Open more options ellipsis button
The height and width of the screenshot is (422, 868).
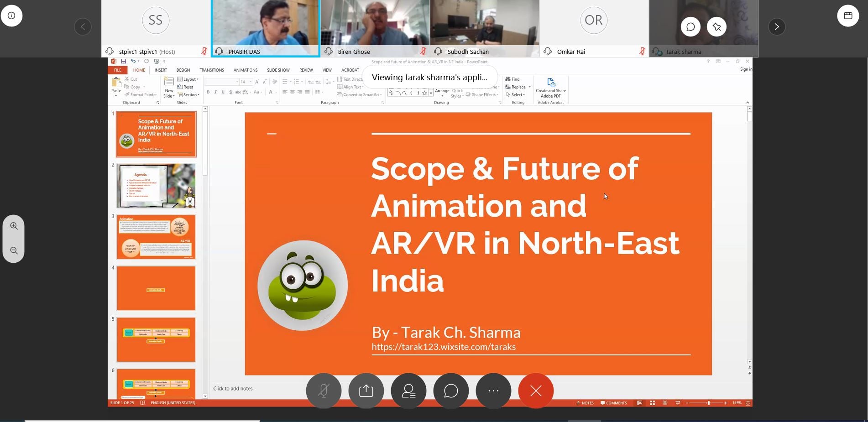pos(493,391)
